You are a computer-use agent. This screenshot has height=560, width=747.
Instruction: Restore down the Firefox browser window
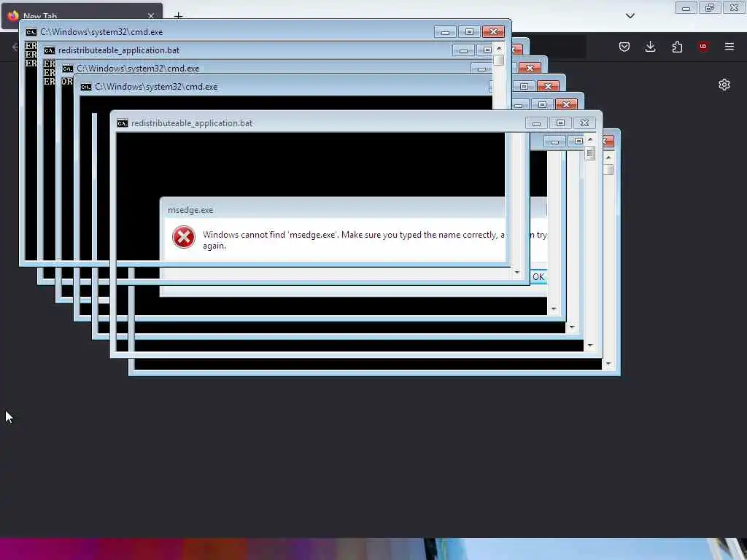click(710, 7)
